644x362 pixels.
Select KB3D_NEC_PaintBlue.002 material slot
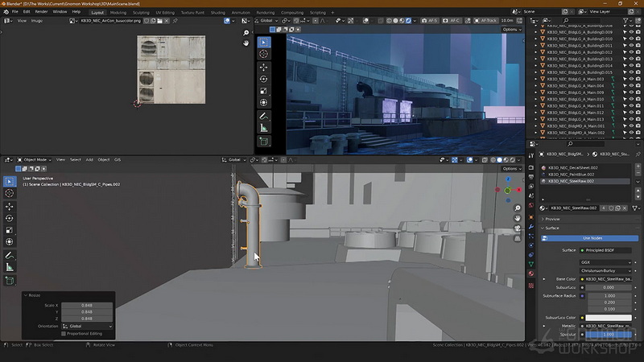click(585, 175)
